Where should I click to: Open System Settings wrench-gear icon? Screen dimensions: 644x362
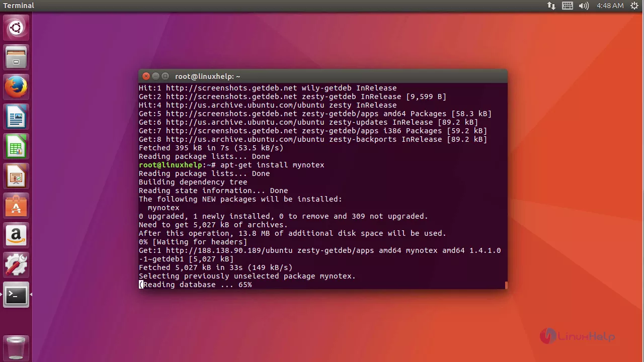[x=16, y=265]
